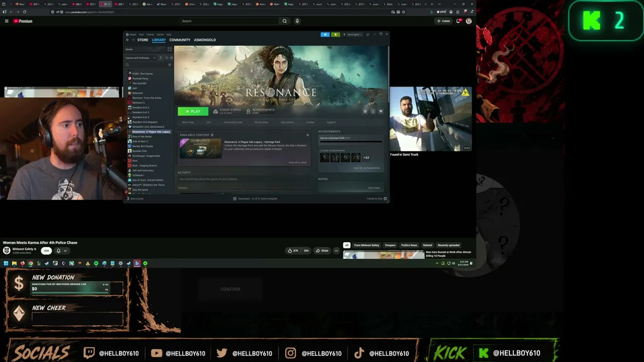This screenshot has width=644, height=362.
Task: Open Steam library advanced filter icon
Action: click(170, 65)
